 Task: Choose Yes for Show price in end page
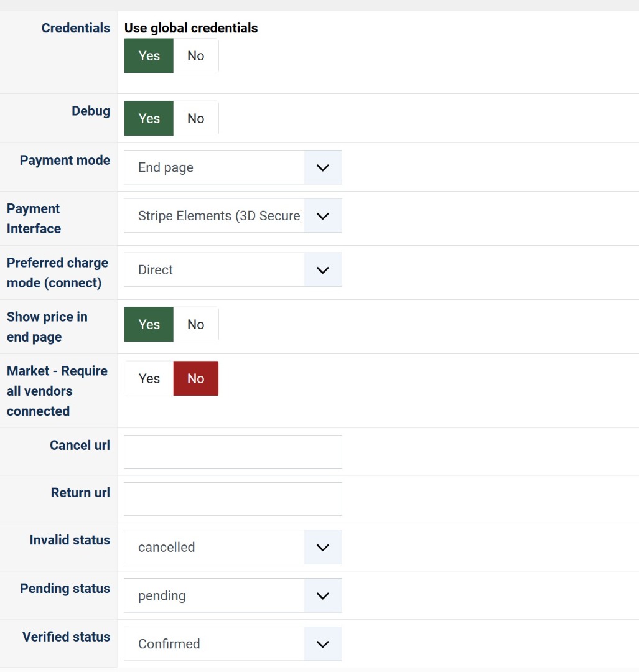click(x=149, y=324)
